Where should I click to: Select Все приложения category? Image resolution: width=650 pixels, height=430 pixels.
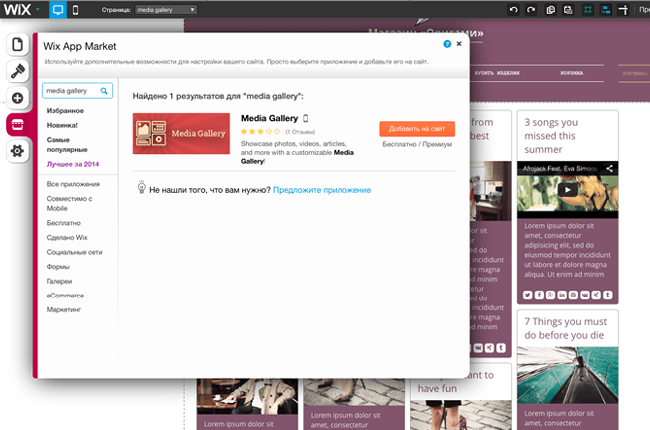point(73,184)
